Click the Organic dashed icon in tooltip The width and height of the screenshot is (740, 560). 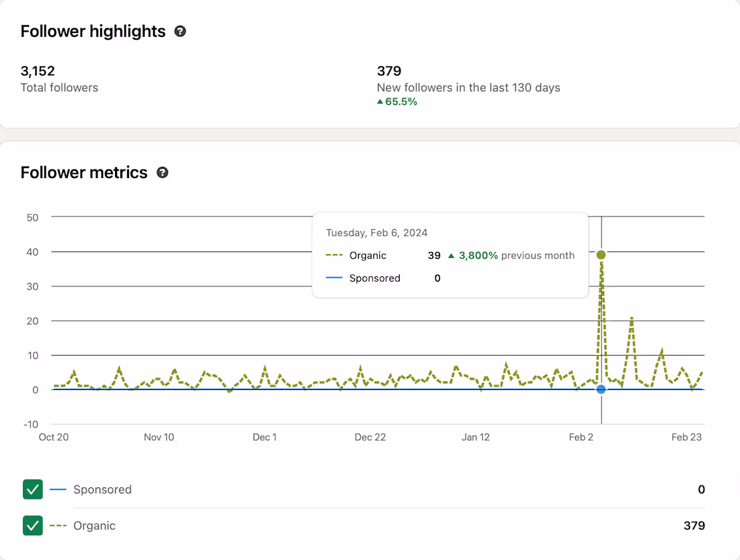pyautogui.click(x=334, y=255)
